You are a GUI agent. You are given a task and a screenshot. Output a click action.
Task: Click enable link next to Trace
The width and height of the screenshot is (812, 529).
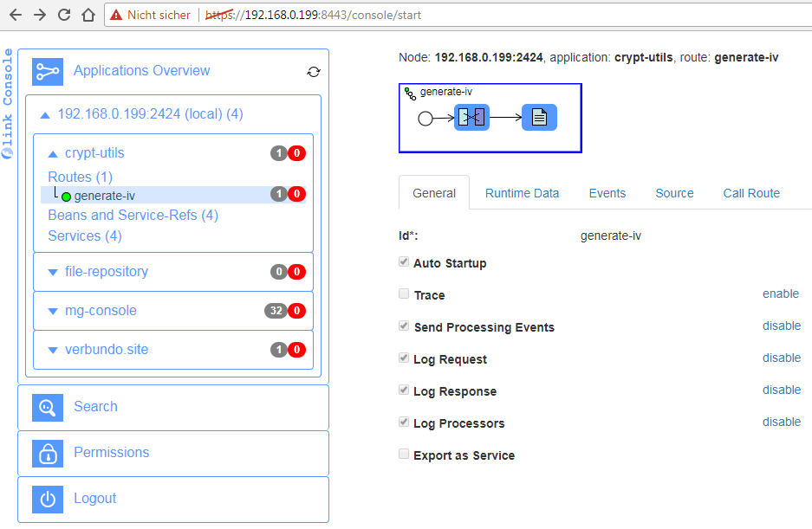point(780,294)
